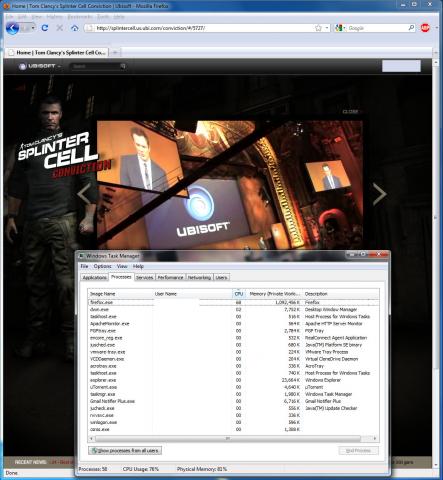
Task: Click the Ubisoft video thumbnail in the gallery
Action: [x=230, y=184]
